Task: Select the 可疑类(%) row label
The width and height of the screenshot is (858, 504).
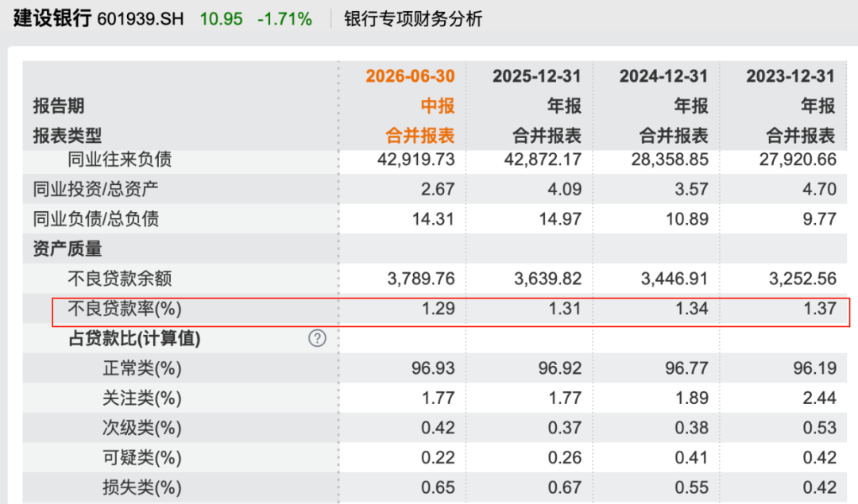Action: [x=142, y=457]
